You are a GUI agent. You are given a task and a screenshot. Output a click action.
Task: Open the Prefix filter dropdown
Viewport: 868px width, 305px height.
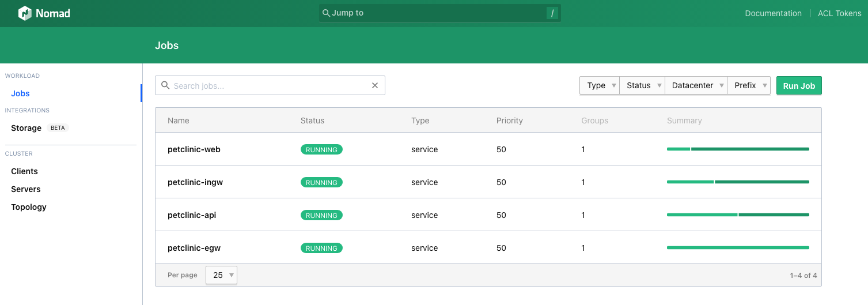749,85
